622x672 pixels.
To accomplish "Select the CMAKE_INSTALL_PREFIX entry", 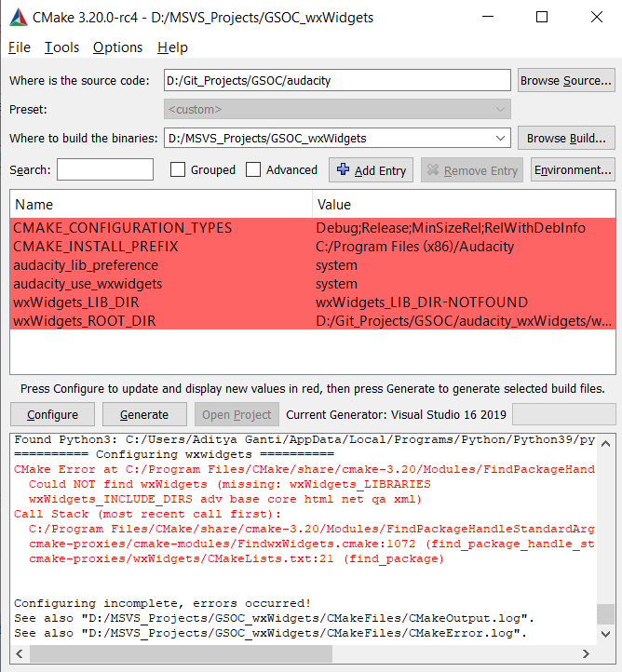I will [96, 247].
